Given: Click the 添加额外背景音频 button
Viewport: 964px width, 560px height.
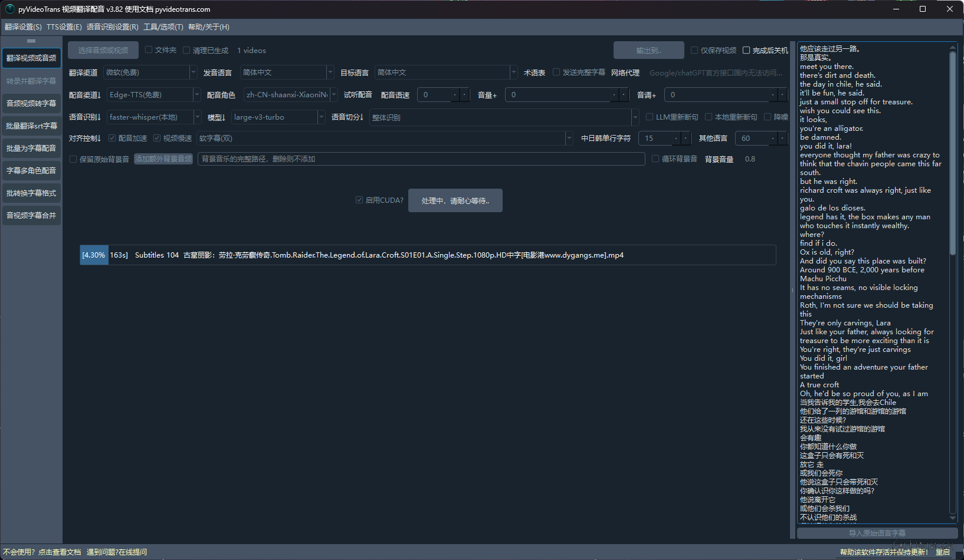Looking at the screenshot, I should click(163, 159).
